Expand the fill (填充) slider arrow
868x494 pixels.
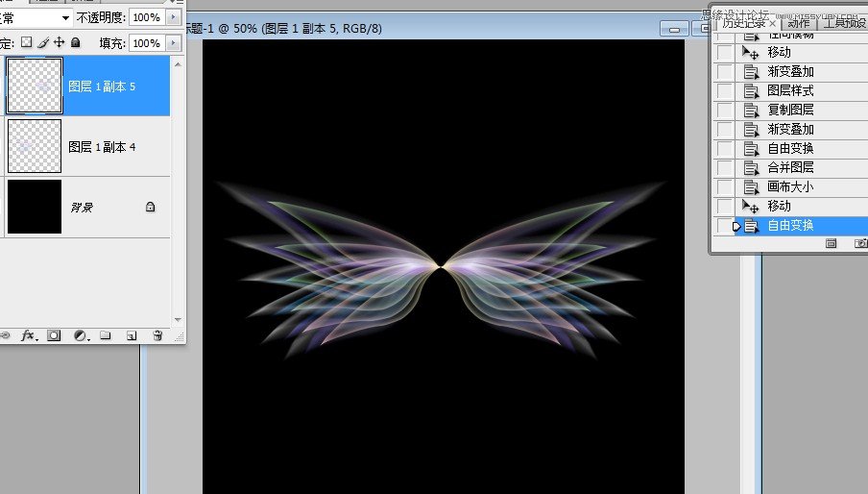(173, 43)
